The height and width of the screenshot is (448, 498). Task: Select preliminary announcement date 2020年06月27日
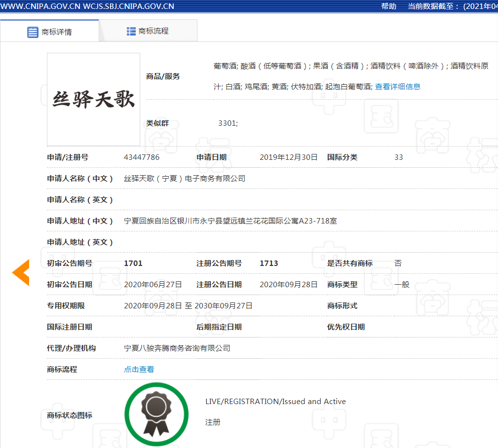click(153, 285)
